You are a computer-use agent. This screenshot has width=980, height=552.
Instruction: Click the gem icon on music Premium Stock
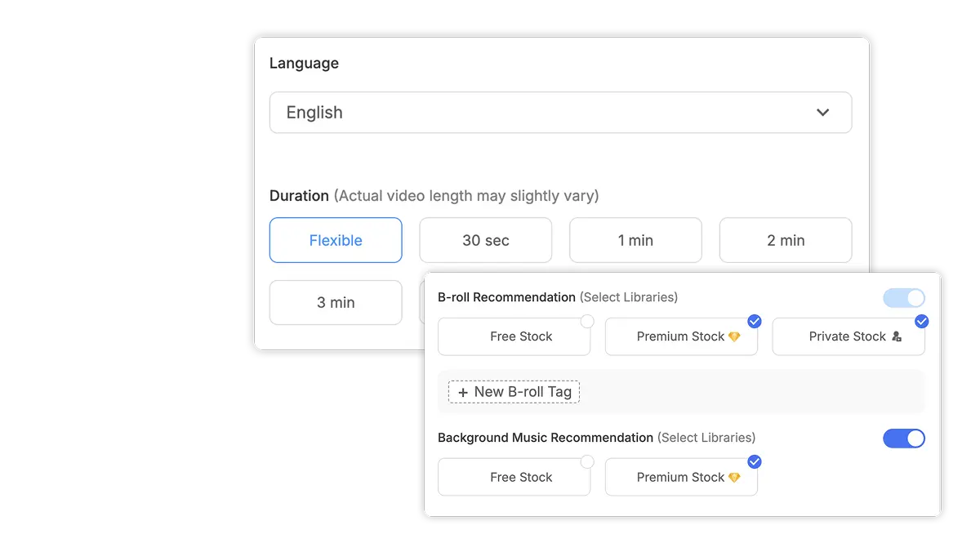(x=735, y=478)
